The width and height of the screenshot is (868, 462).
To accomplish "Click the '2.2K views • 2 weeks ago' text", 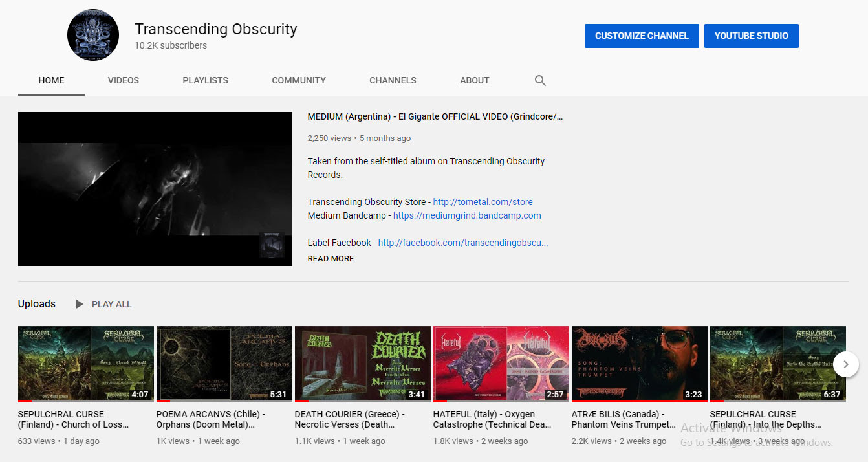I will 619,441.
